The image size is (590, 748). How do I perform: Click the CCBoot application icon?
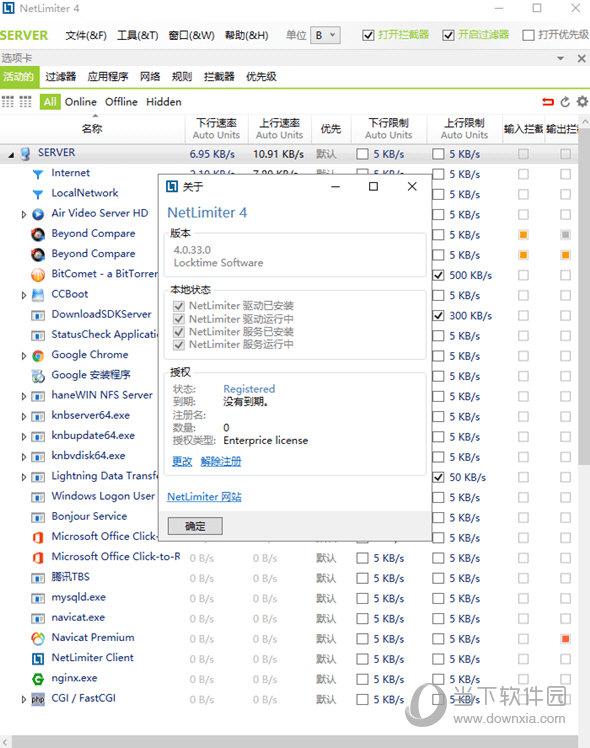click(38, 295)
